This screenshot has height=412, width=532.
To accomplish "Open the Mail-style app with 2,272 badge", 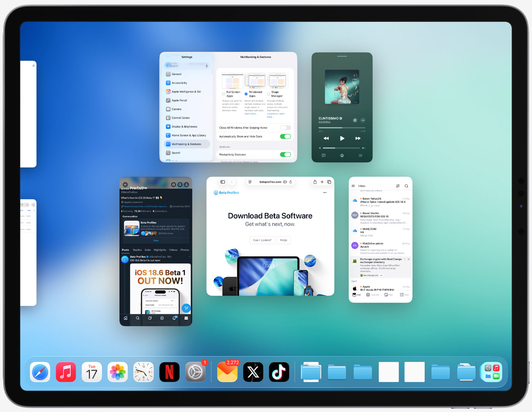I will pos(227,372).
